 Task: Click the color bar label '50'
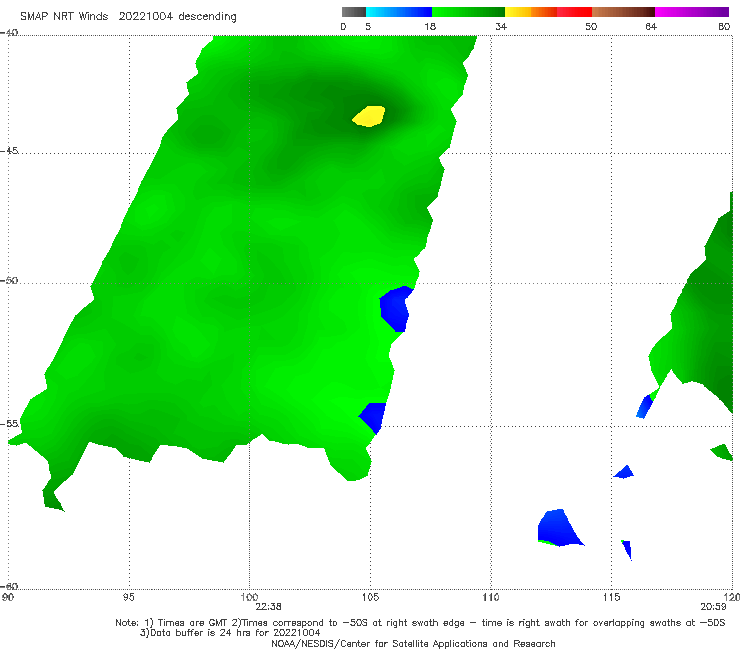tap(591, 26)
